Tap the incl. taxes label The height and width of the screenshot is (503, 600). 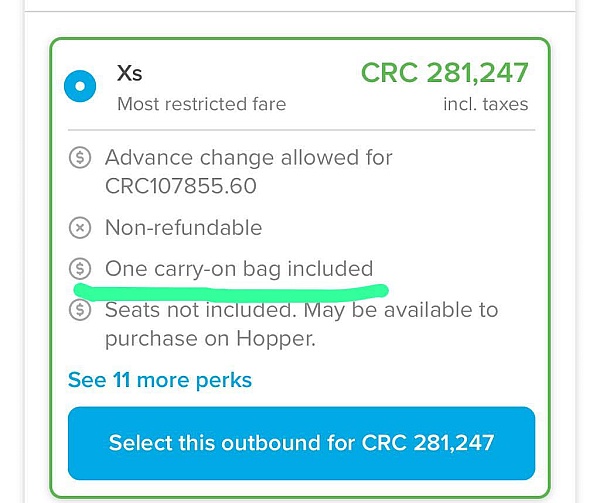[x=485, y=104]
